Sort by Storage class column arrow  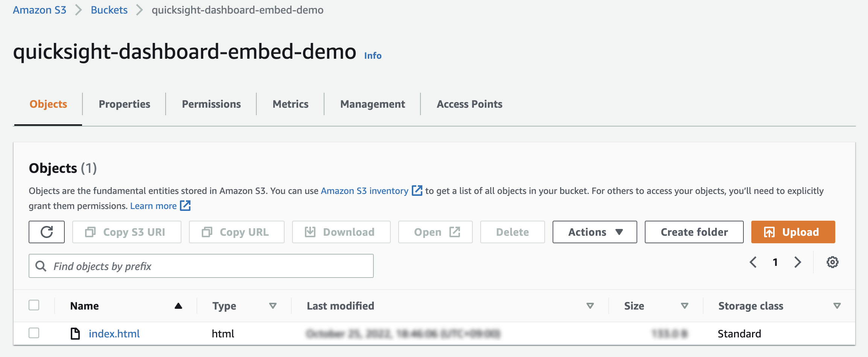click(x=837, y=306)
